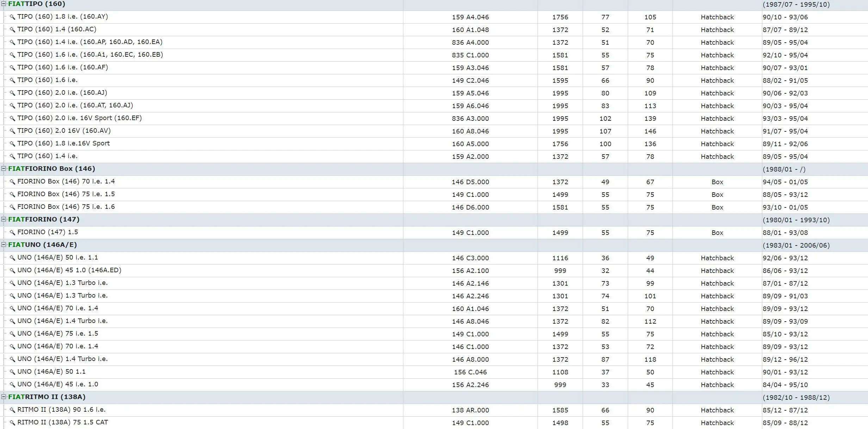Click magnifier icon on UNO 146 A2.146 row
Viewport: 868px width, 429px height.
12,283
